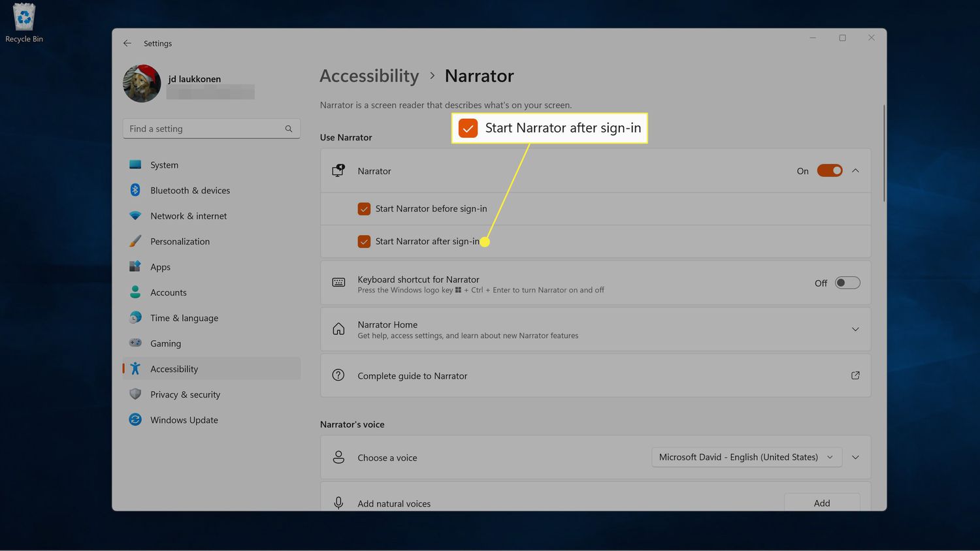Screen dimensions: 980x551
Task: Click the Time & language globe icon
Action: point(135,317)
